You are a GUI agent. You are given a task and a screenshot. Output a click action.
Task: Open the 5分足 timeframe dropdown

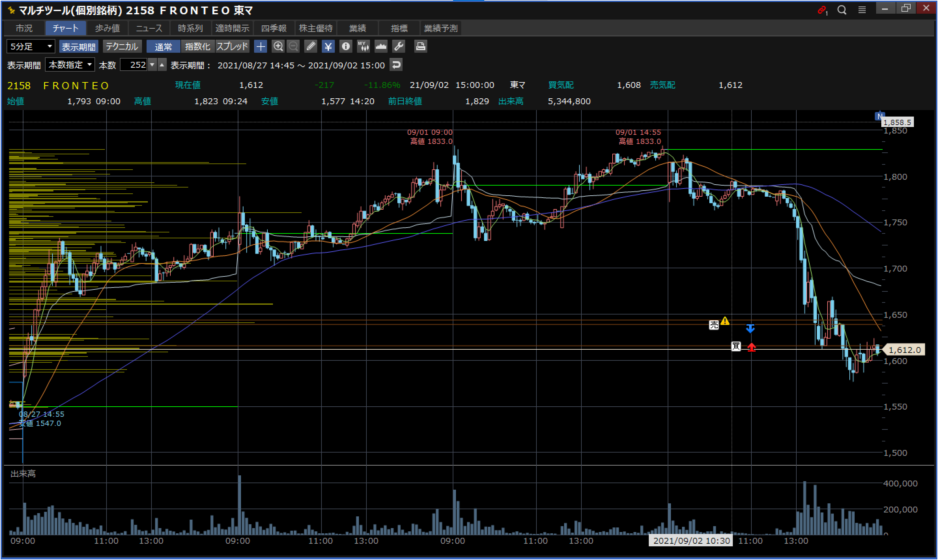click(x=31, y=47)
